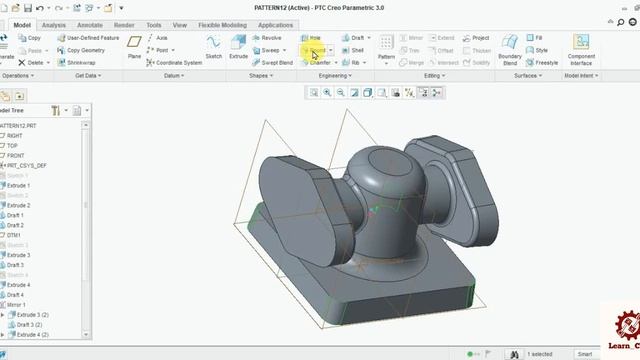
Task: Expand Extrude 4 (2) tree node
Action: [x=2, y=335]
